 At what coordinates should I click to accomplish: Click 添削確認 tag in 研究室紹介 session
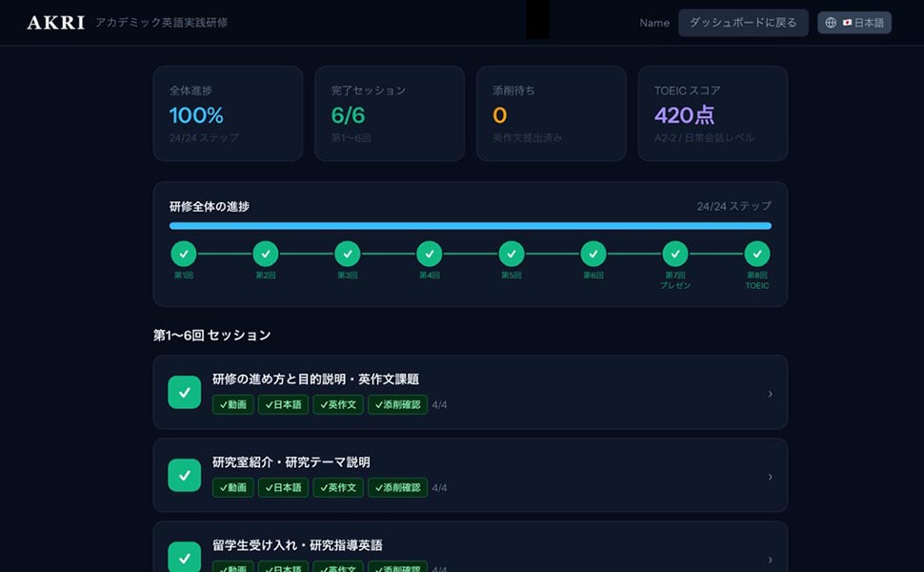tap(398, 488)
